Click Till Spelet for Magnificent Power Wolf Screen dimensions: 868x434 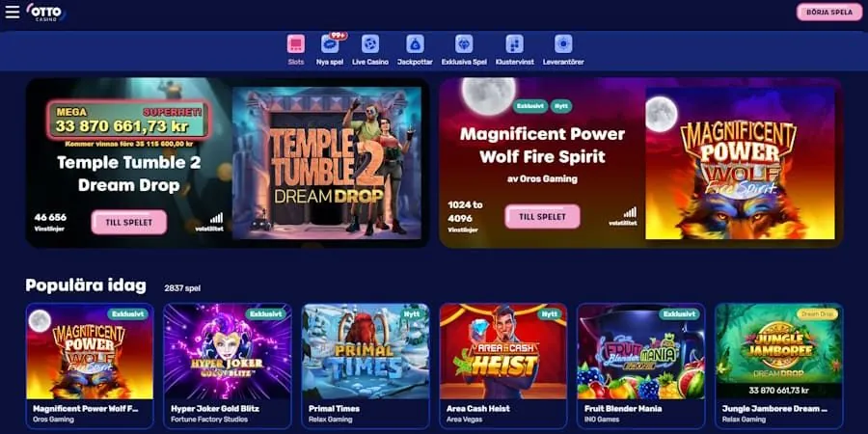point(542,216)
